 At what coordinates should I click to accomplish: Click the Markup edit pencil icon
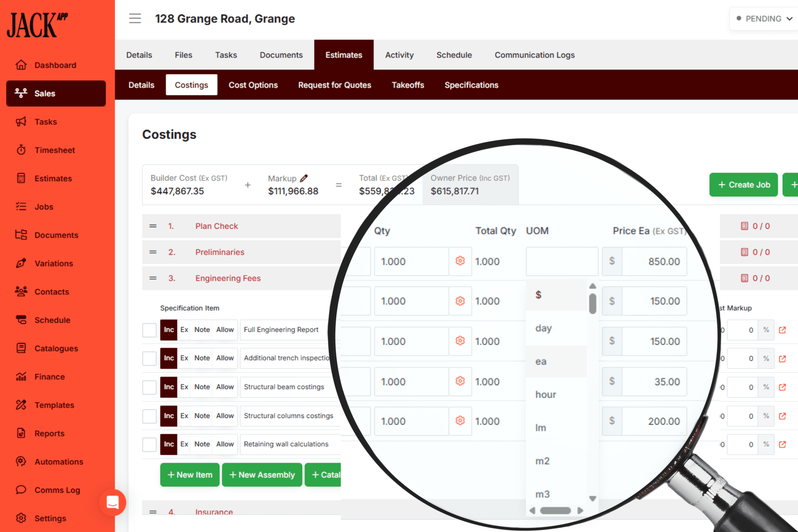click(304, 178)
